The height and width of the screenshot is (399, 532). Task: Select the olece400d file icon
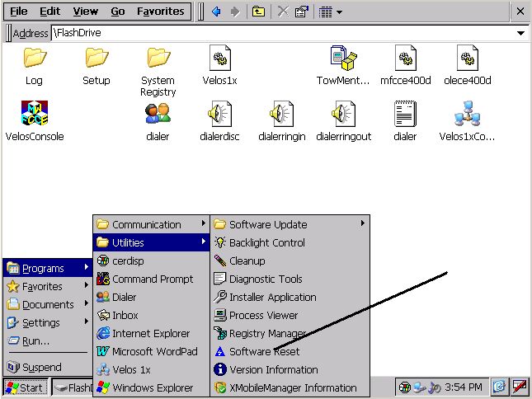(x=467, y=66)
